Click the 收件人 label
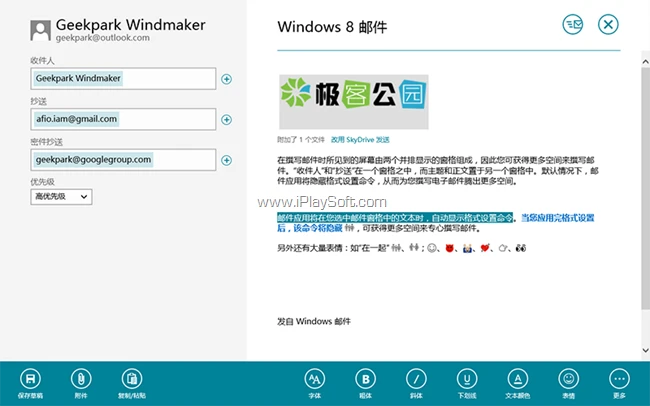Screen dimensions: 650x406 [42, 61]
